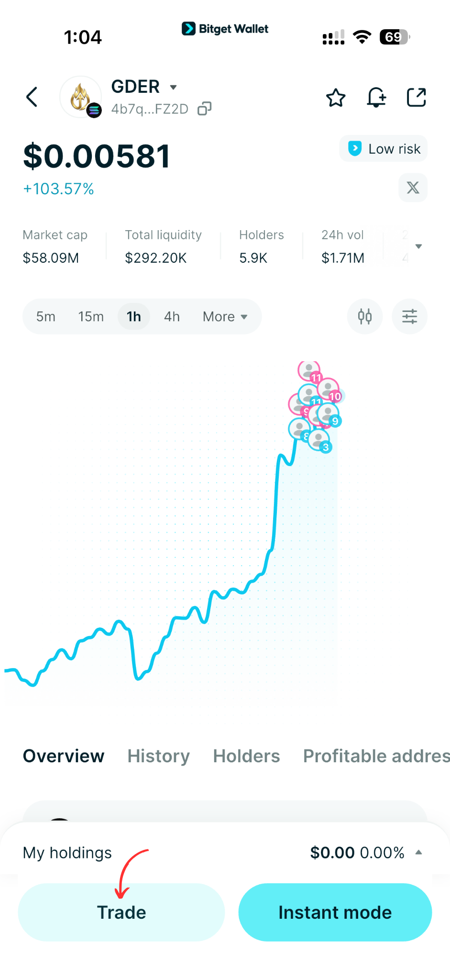Viewport: 450px width, 980px height.
Task: Tap the back arrow icon
Action: coord(32,97)
